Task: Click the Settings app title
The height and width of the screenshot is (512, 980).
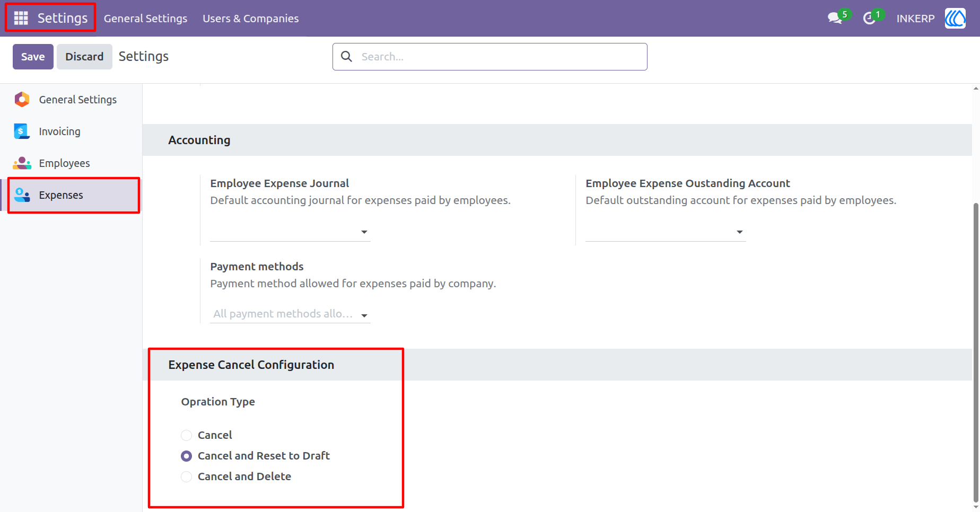Action: click(63, 18)
